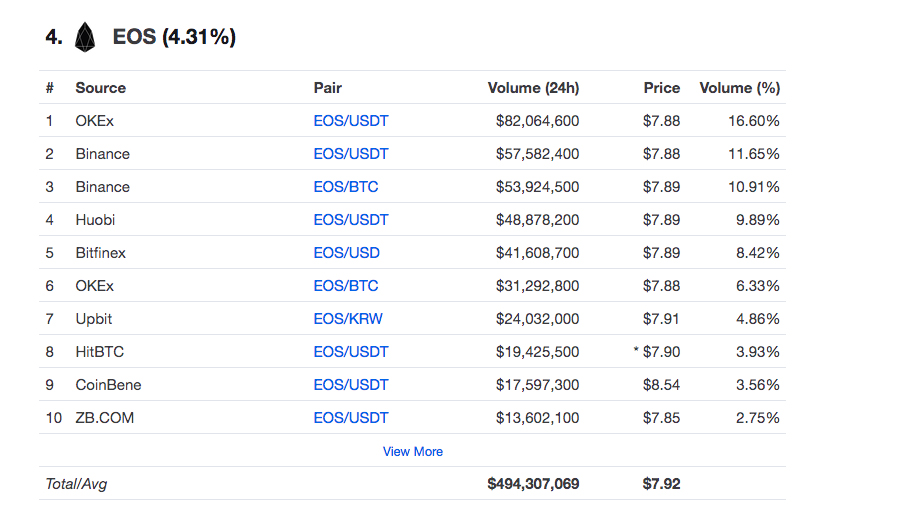The image size is (913, 532).
Task: Click the Price column header
Action: [661, 88]
